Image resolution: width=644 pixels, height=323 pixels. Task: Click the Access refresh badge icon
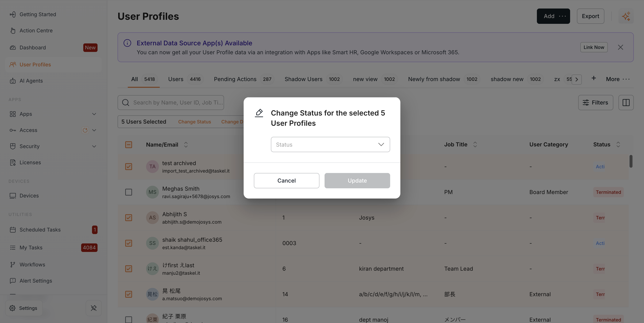pos(85,130)
